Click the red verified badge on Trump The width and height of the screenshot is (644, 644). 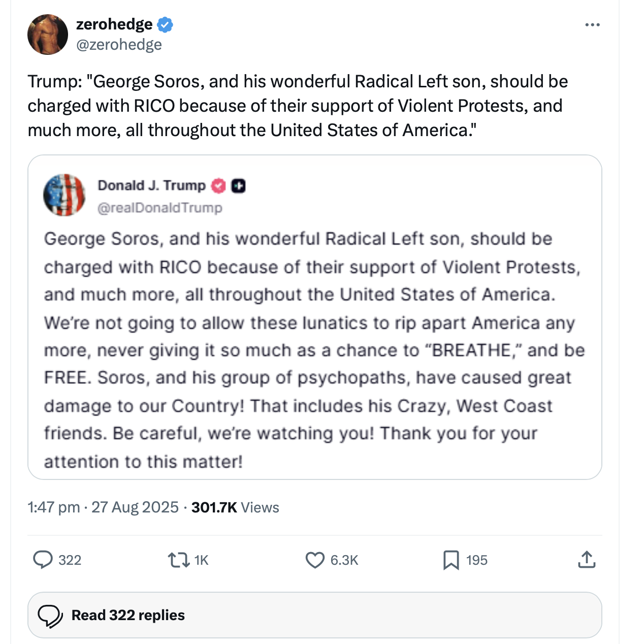click(218, 186)
